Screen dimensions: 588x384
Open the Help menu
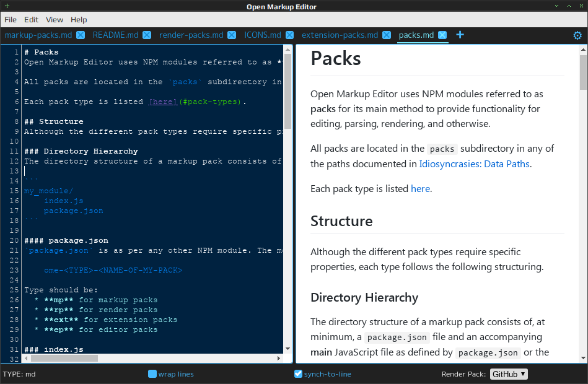[79, 19]
